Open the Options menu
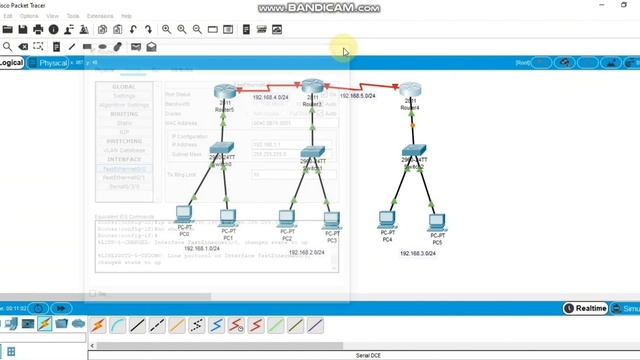The width and height of the screenshot is (640, 360). click(29, 16)
